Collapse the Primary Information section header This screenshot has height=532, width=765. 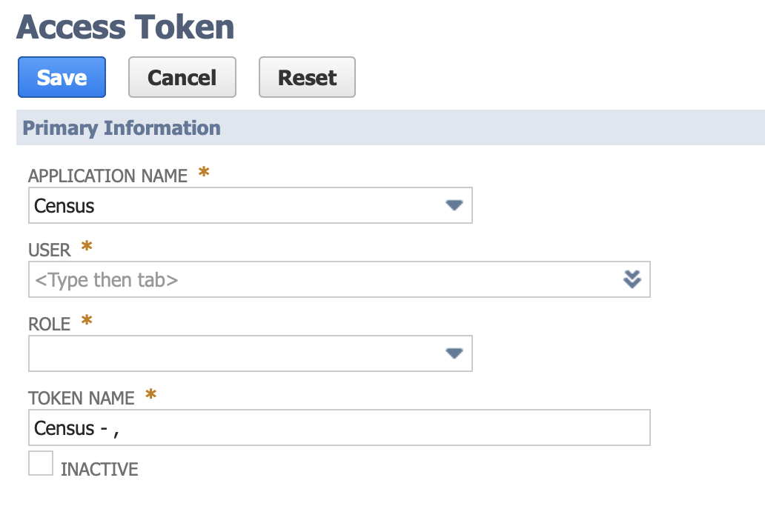point(122,127)
